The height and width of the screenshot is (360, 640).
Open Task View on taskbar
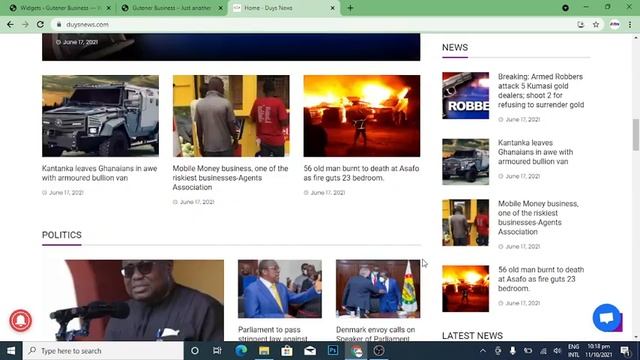coord(217,351)
